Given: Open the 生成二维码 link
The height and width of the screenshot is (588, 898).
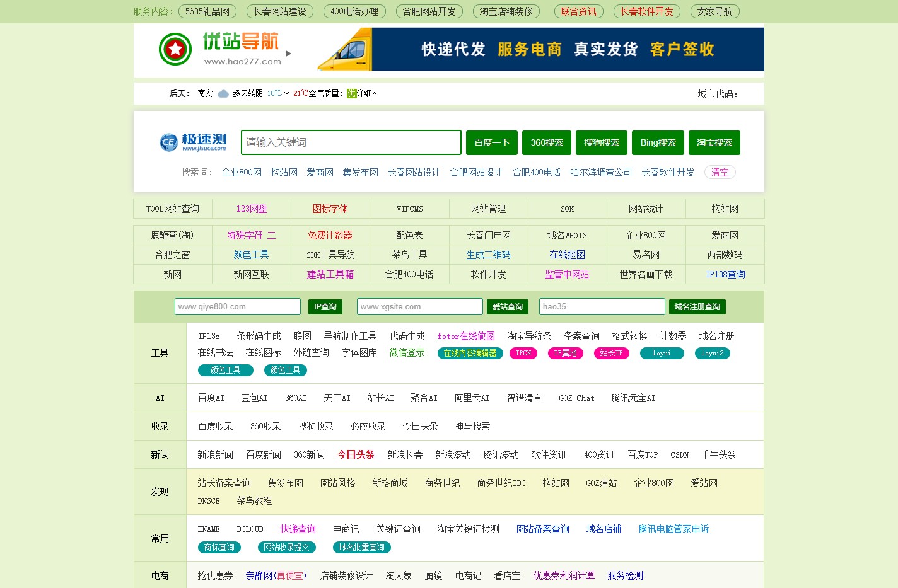Looking at the screenshot, I should pos(489,255).
